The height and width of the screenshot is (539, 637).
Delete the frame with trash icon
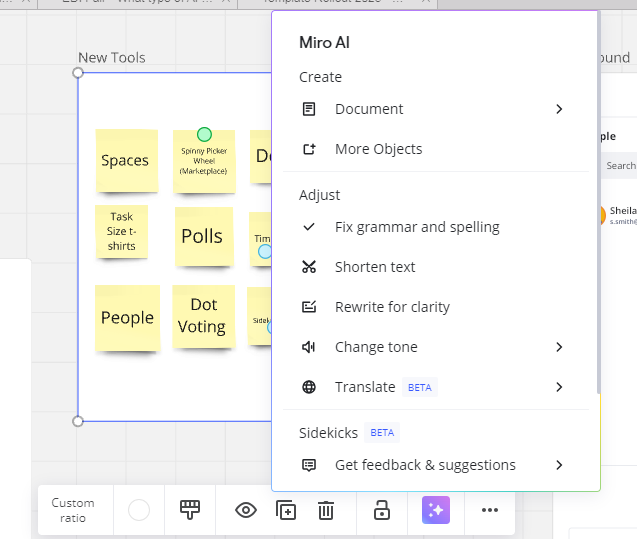click(x=326, y=510)
